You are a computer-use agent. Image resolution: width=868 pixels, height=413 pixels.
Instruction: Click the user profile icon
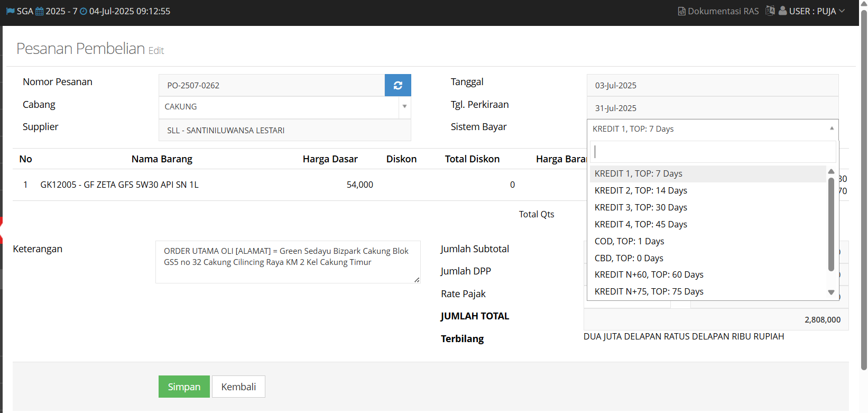(x=782, y=11)
